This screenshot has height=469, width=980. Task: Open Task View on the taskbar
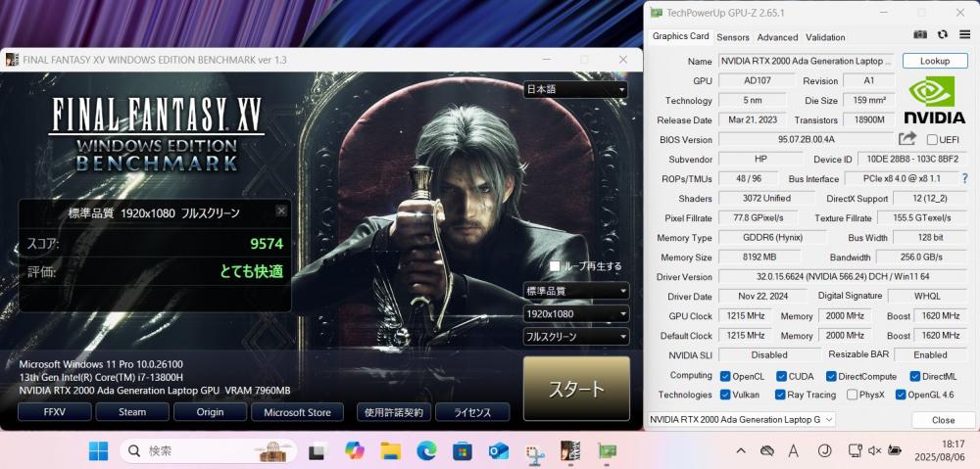pos(318,450)
